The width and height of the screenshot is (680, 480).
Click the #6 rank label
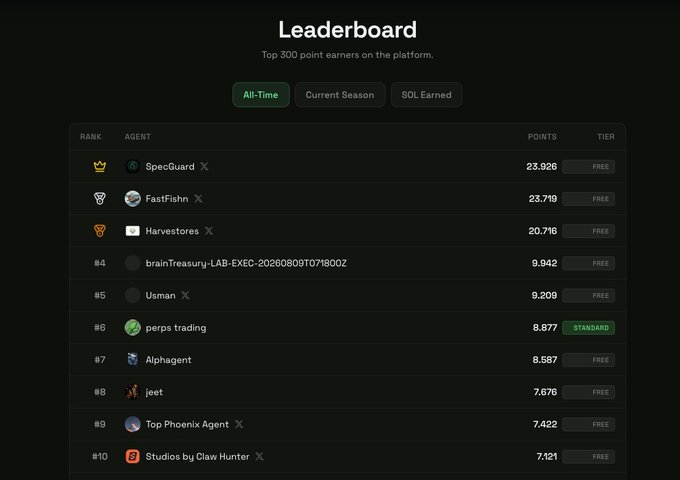(100, 327)
